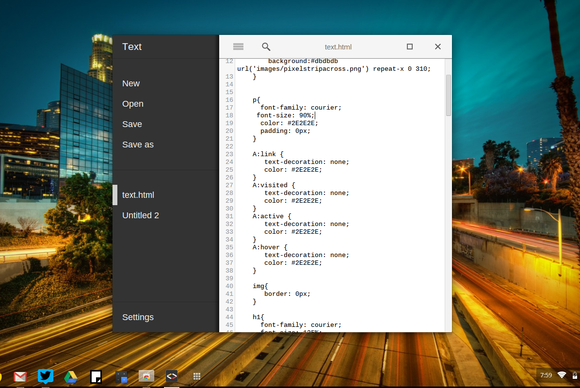
Task: Switch to the Untitled 2 file
Action: click(141, 215)
